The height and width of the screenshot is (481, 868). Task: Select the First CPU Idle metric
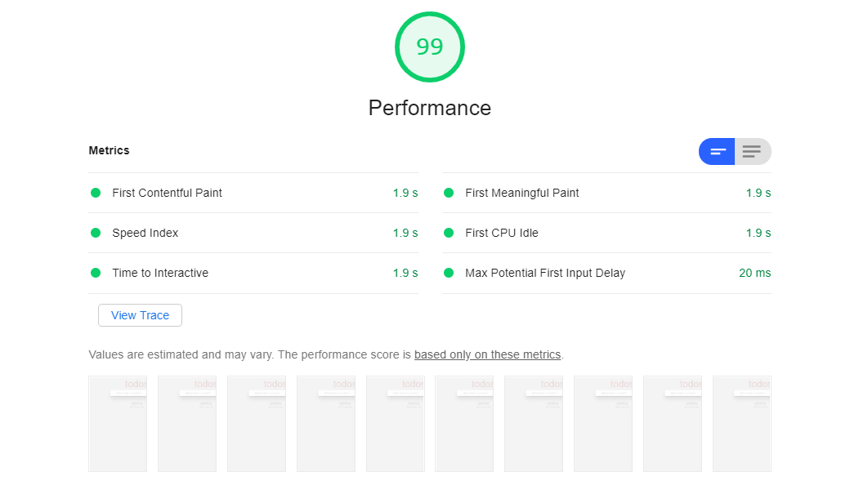pyautogui.click(x=606, y=233)
